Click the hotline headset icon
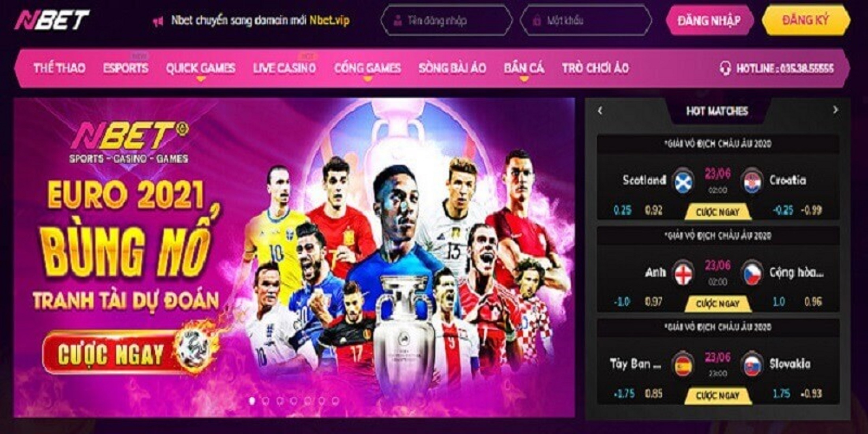The image size is (868, 434). tap(725, 69)
